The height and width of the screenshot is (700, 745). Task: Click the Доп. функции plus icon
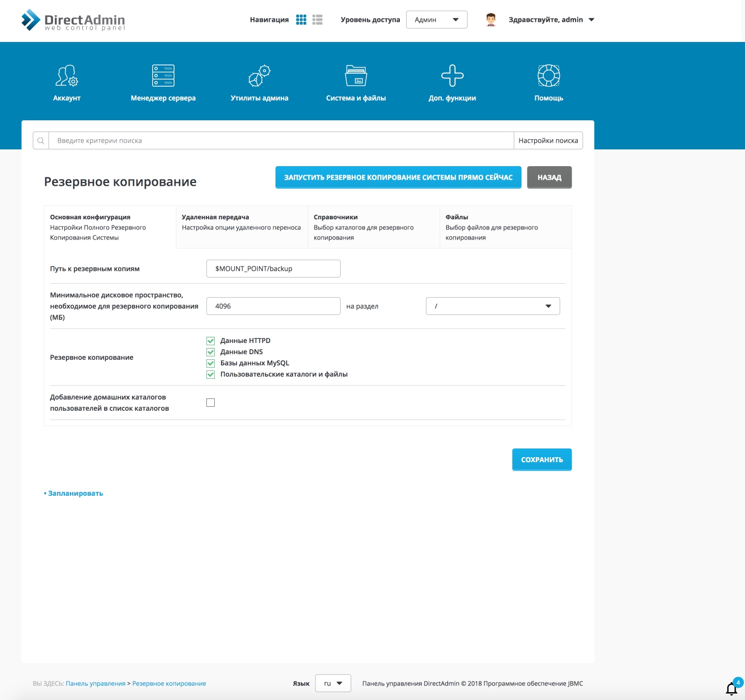click(452, 76)
